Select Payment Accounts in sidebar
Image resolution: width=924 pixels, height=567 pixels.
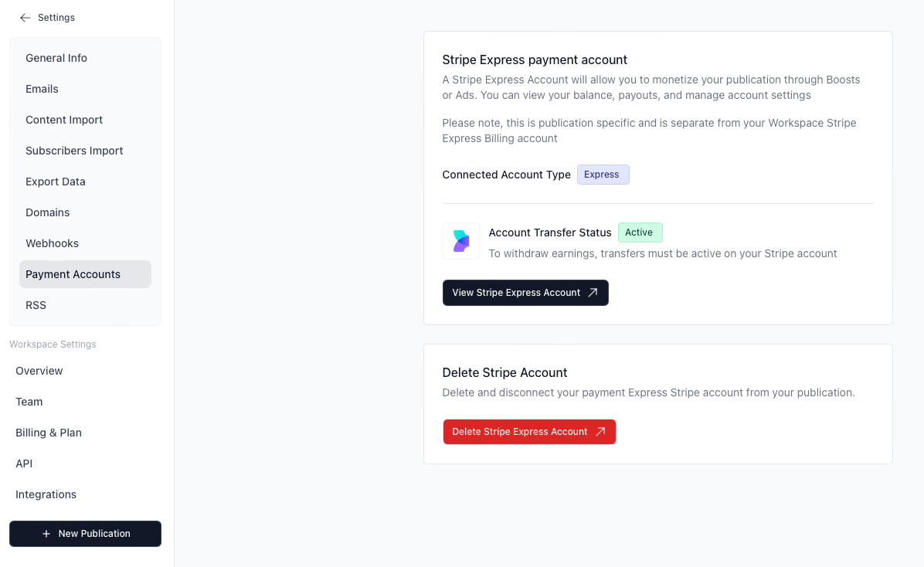click(x=73, y=274)
